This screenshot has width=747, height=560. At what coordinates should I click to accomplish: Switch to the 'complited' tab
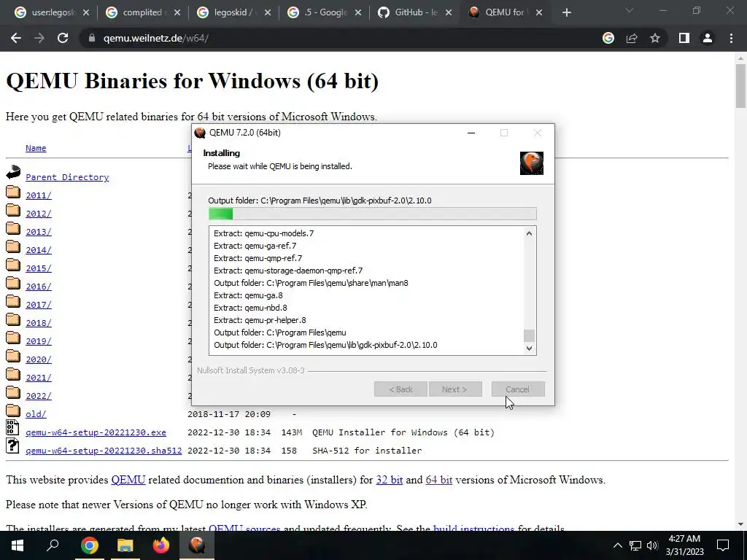tap(144, 12)
